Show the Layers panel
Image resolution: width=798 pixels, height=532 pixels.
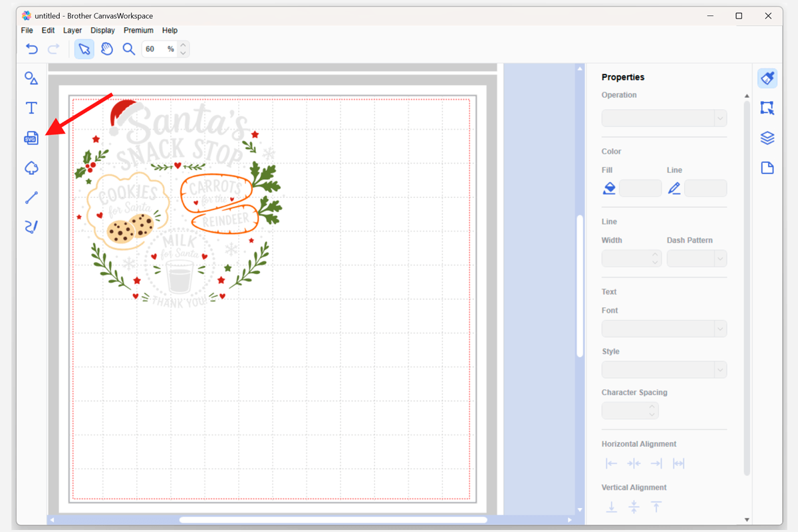tap(767, 138)
